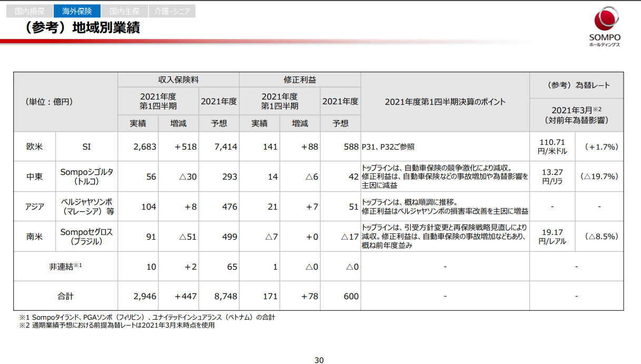Select the 中東 region cell

[34, 177]
